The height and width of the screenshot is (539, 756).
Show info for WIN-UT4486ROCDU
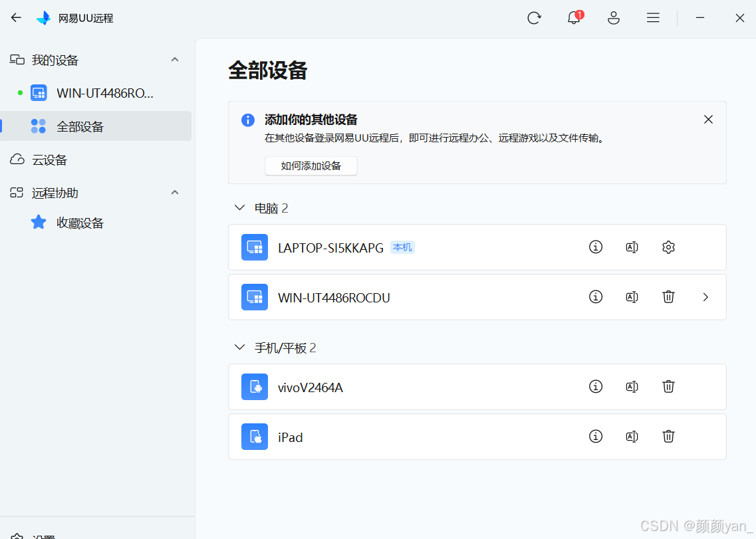pyautogui.click(x=596, y=296)
